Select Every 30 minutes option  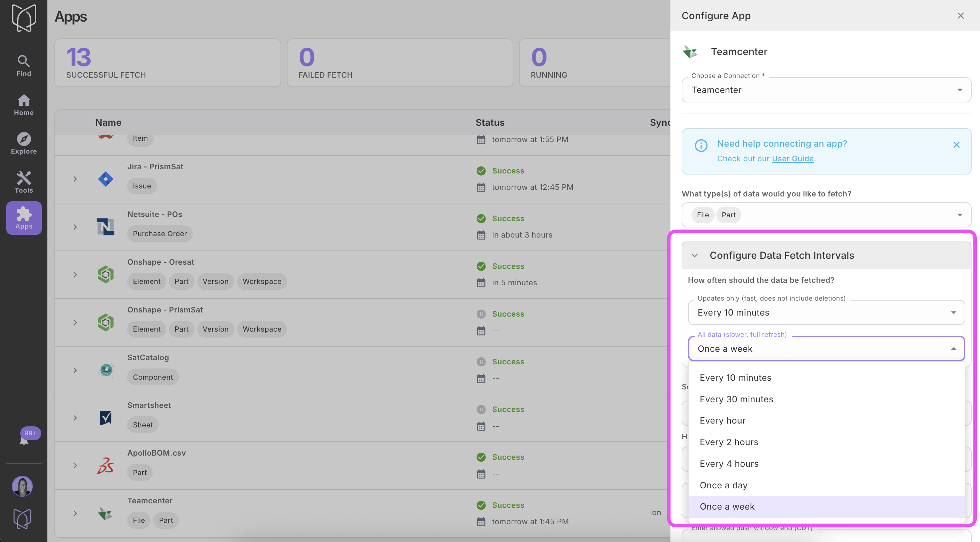pyautogui.click(x=826, y=399)
